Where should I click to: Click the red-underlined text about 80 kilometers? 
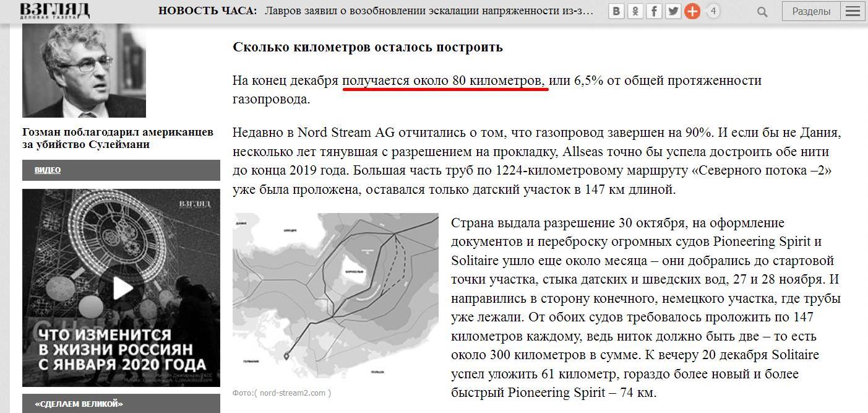(x=445, y=81)
